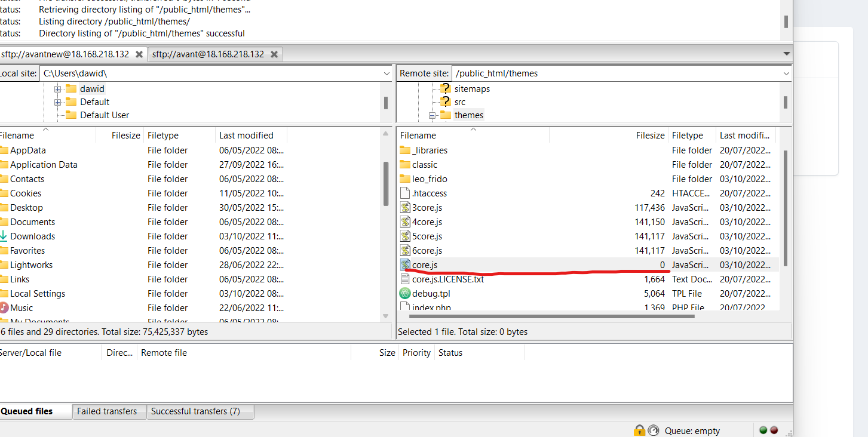Click the core.js.LICENSE.txt document icon
The image size is (868, 437).
pos(405,279)
